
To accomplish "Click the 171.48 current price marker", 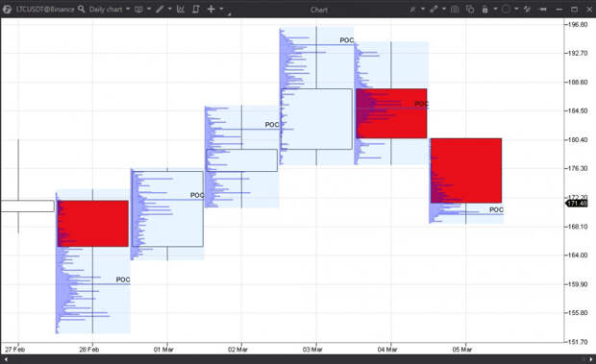I will click(x=577, y=203).
